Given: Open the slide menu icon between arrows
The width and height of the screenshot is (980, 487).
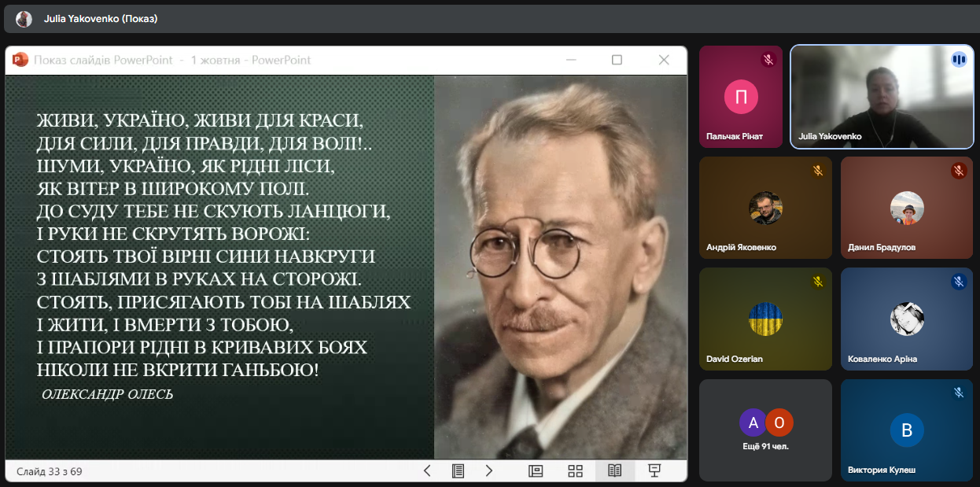Looking at the screenshot, I should (x=458, y=470).
